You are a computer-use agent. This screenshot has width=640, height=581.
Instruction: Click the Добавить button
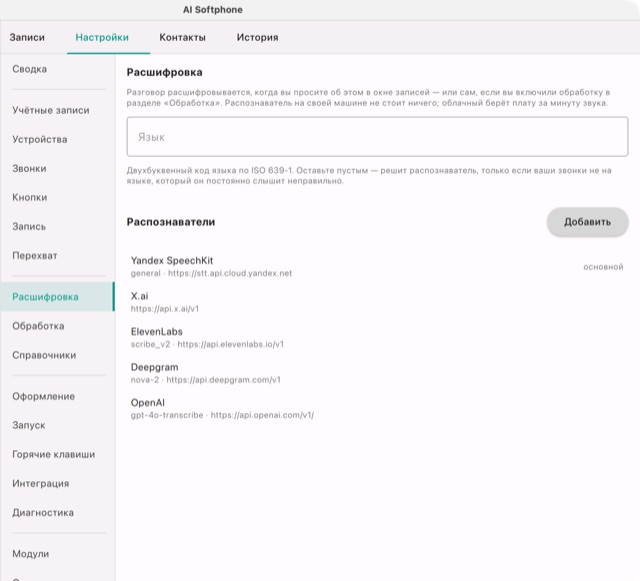point(587,222)
